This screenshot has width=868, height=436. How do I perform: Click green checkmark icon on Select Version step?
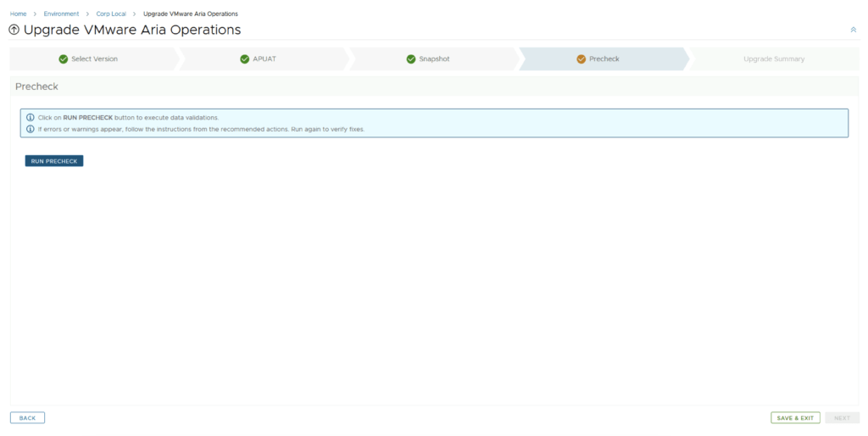[63, 59]
